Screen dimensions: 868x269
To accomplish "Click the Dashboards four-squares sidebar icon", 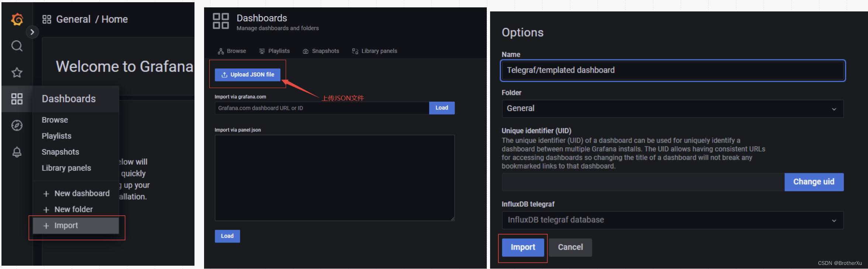I will point(17,99).
